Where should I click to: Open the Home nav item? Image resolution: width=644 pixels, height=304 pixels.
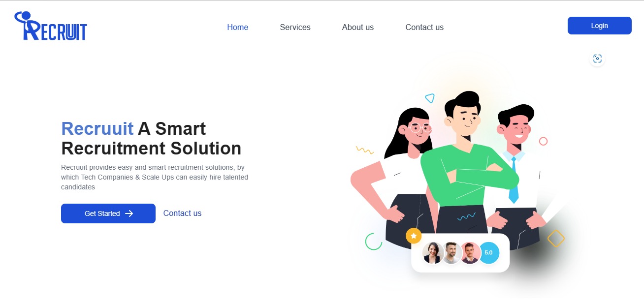coord(238,28)
